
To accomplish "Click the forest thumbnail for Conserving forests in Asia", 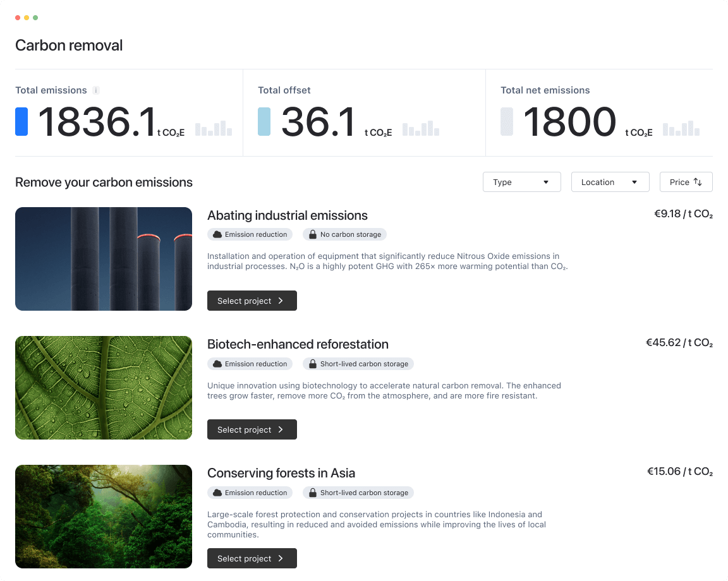I will 103,516.
